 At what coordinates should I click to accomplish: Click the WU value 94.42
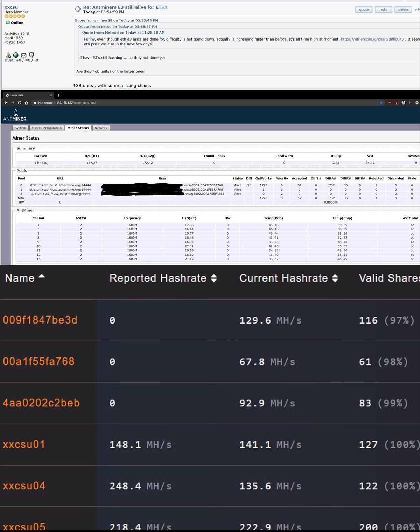tap(370, 163)
